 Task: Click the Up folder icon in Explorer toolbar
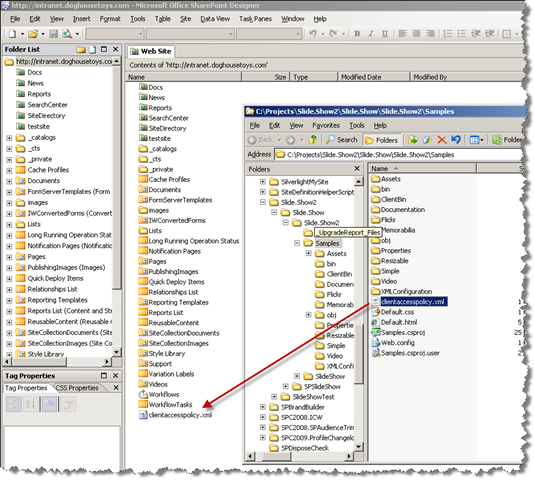click(313, 140)
